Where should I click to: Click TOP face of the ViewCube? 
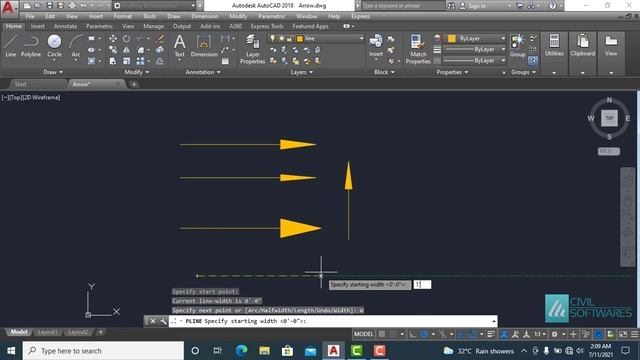[609, 118]
